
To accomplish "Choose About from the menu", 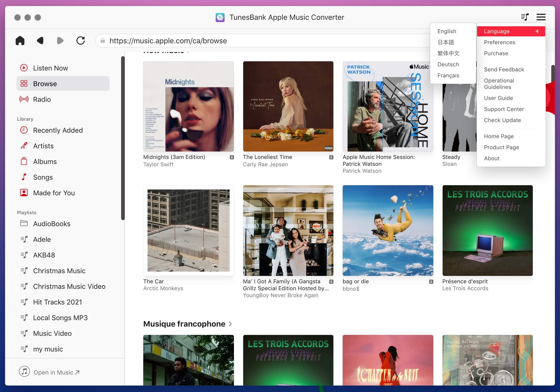I will click(511, 158).
